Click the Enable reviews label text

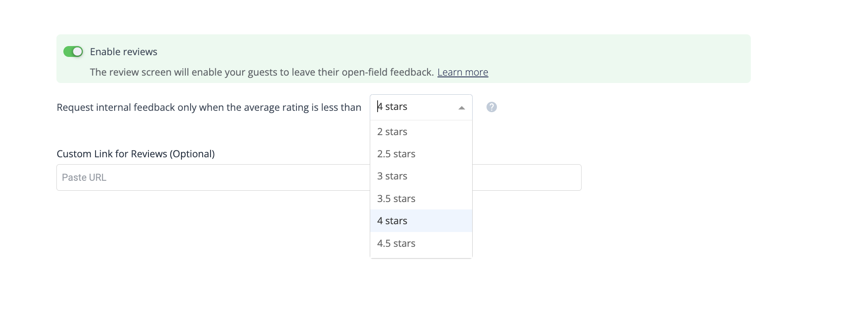[x=124, y=52]
